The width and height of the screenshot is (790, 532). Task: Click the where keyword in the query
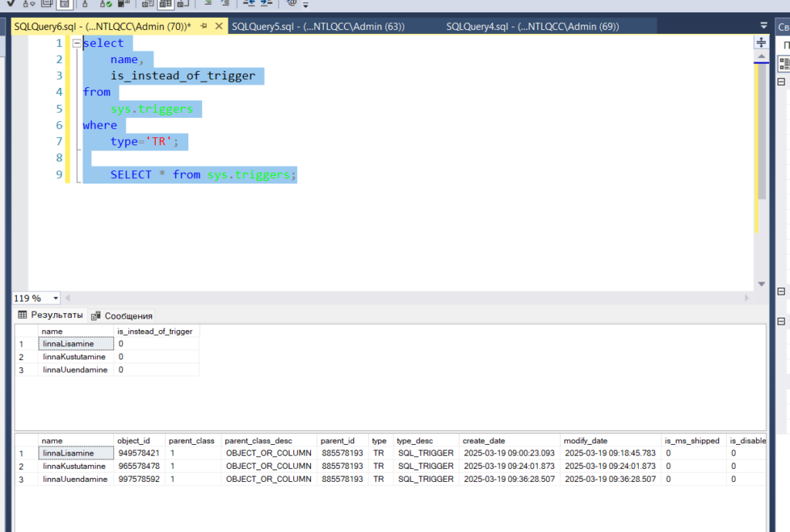pyautogui.click(x=100, y=125)
